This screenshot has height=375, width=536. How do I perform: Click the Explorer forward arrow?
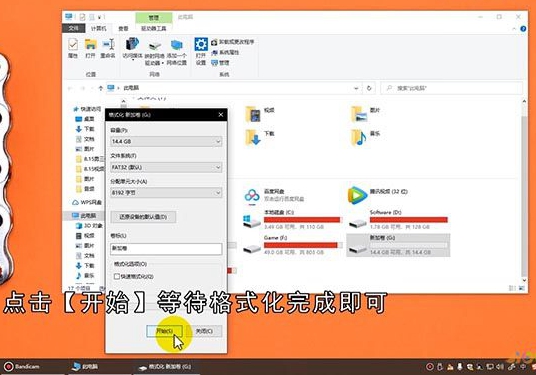(x=82, y=88)
